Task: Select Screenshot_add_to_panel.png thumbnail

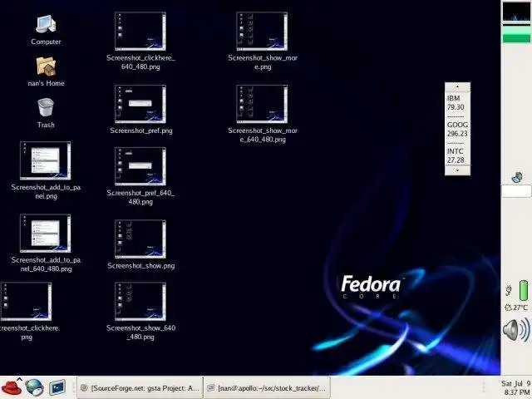Action: [46, 160]
